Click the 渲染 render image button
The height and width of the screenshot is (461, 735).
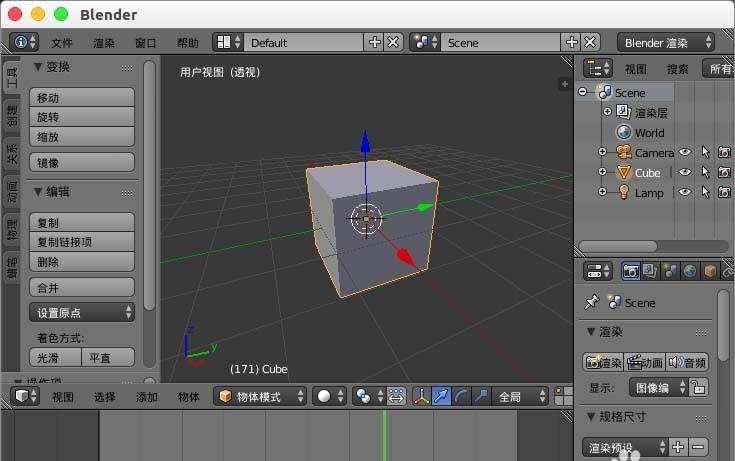pyautogui.click(x=603, y=363)
